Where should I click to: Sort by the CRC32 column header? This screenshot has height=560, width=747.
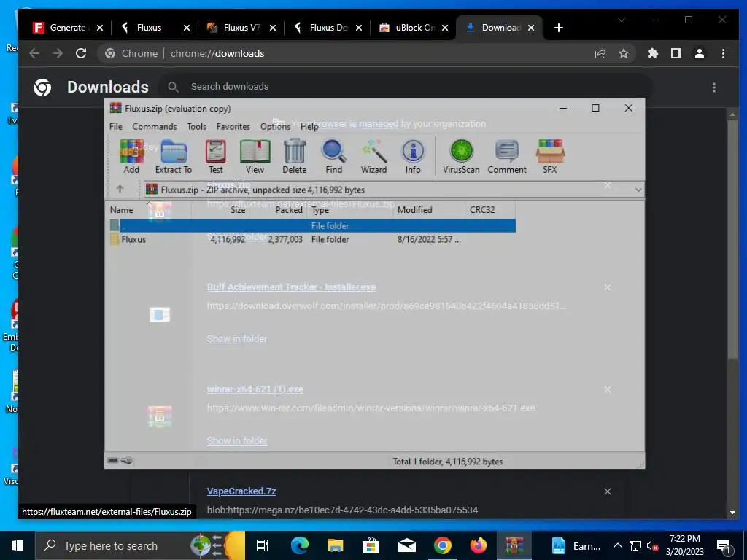tap(490, 210)
